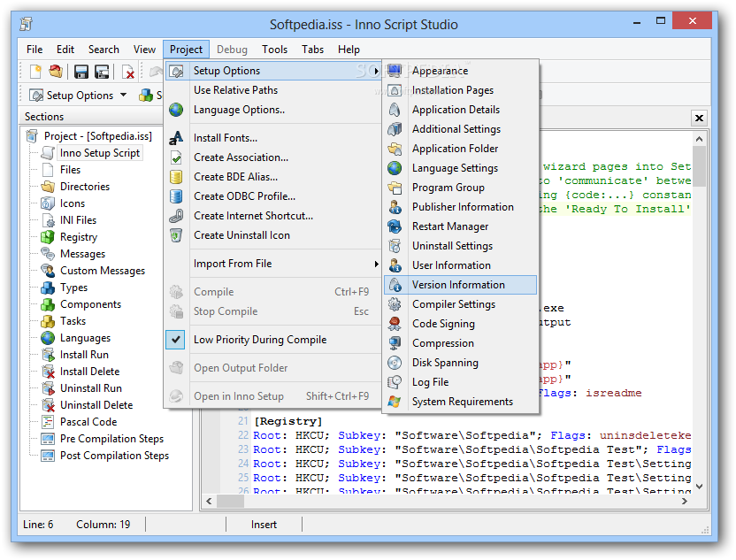Viewport: 736px width, 560px height.
Task: Click the Create Internet Shortcut paperclip icon
Action: click(x=176, y=216)
